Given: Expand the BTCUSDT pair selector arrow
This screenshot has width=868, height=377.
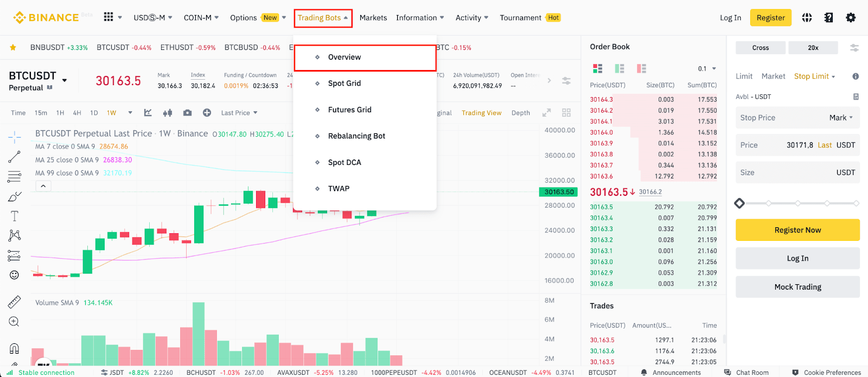Looking at the screenshot, I should [65, 80].
